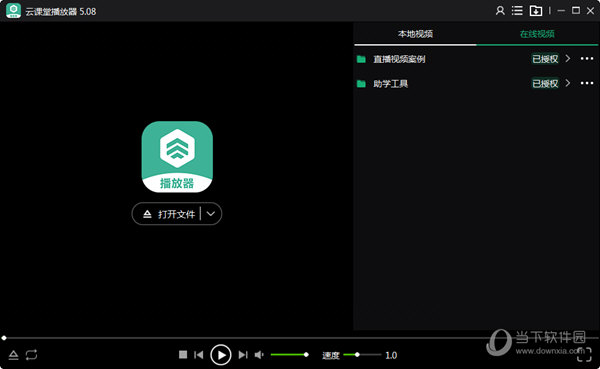Skip to the previous video
Screen dimensions: 600x369
(x=199, y=355)
